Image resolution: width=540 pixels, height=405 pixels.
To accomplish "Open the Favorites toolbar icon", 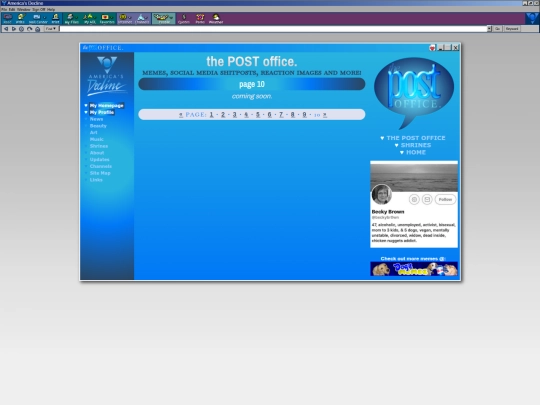I will (106, 19).
